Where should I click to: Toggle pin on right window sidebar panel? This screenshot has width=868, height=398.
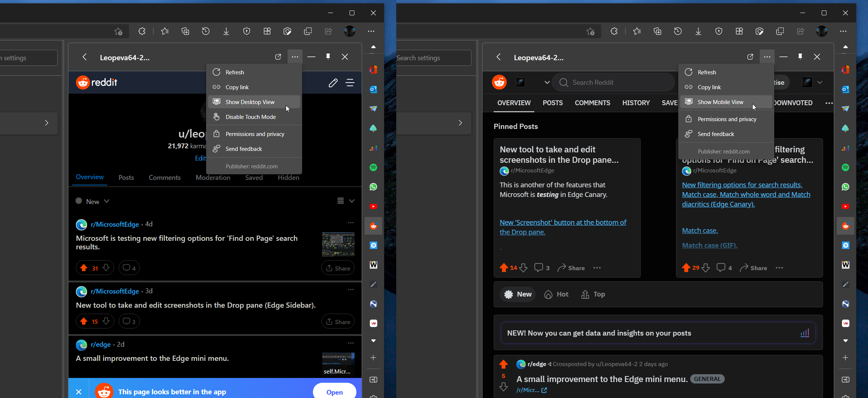click(x=800, y=57)
